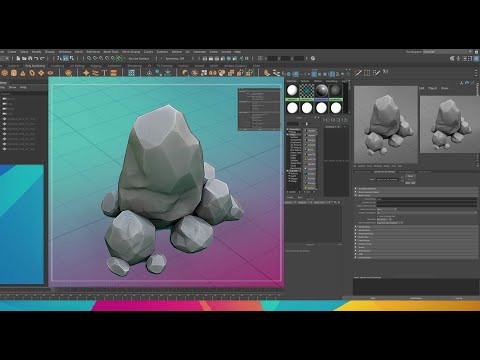
Task: Select the shiny grey blinn material swatch
Action: 321,91
